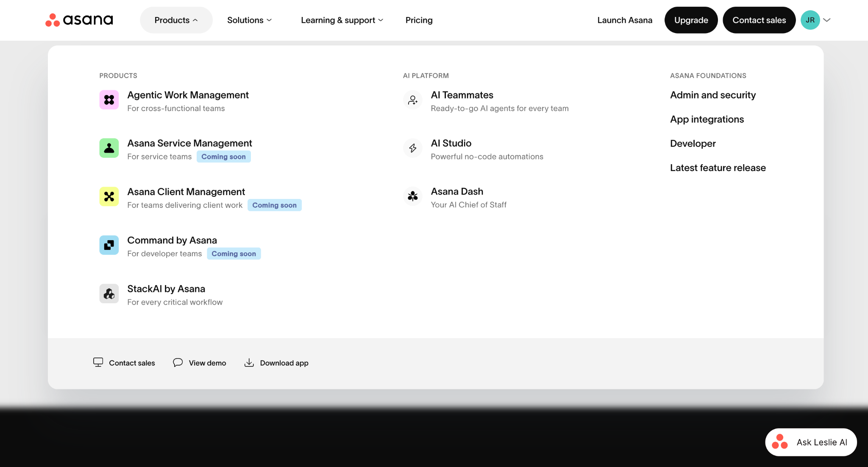
Task: Click Coming soon badge under Command by Asana
Action: point(234,254)
